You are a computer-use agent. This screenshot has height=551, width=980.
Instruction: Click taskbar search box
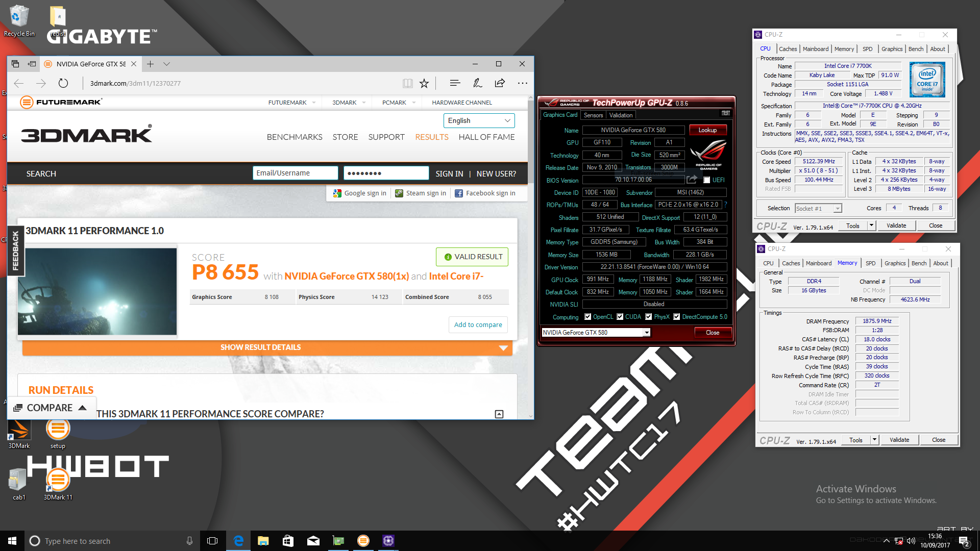[x=112, y=541]
